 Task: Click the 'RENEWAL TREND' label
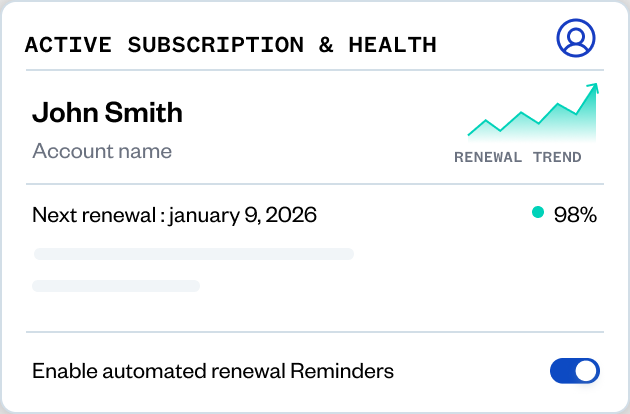(x=518, y=157)
